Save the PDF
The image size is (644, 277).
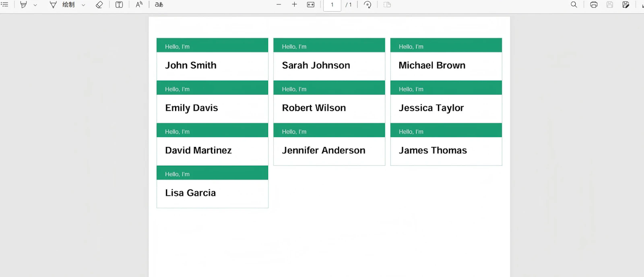point(610,5)
